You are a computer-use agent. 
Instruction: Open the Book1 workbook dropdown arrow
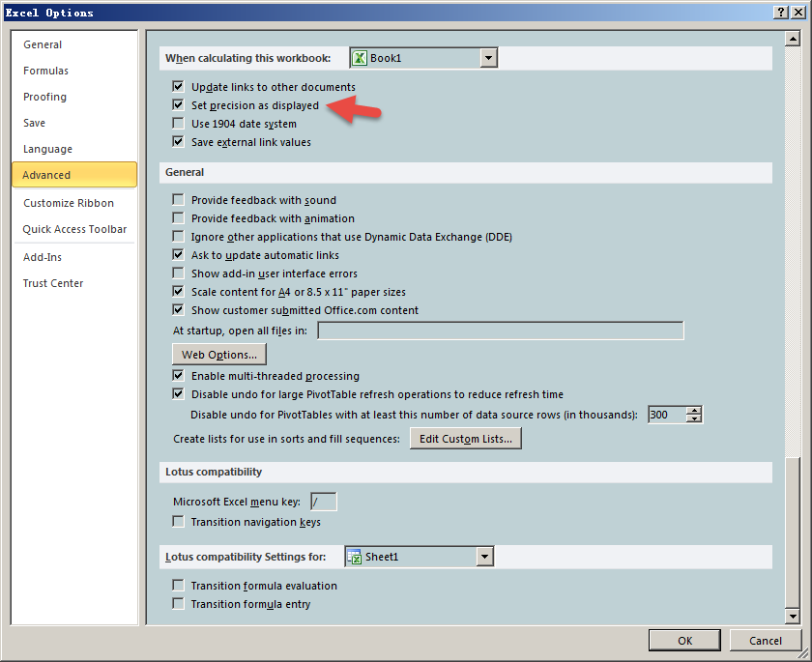488,58
